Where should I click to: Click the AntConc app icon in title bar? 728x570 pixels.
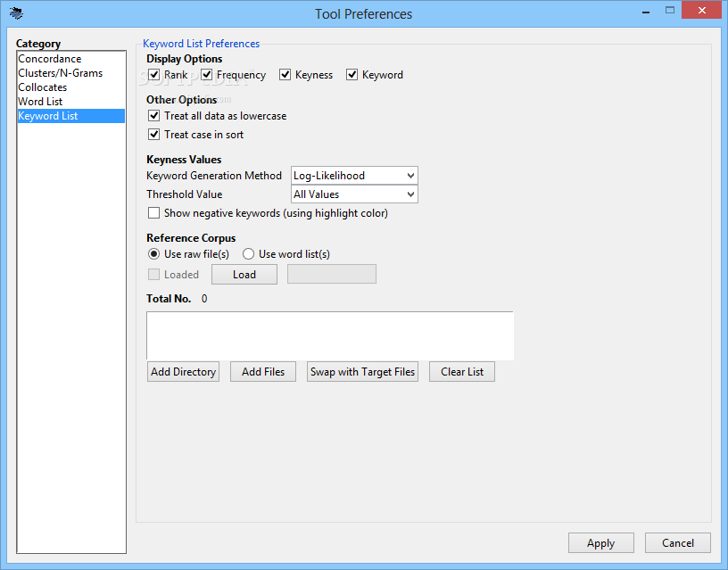pyautogui.click(x=16, y=13)
